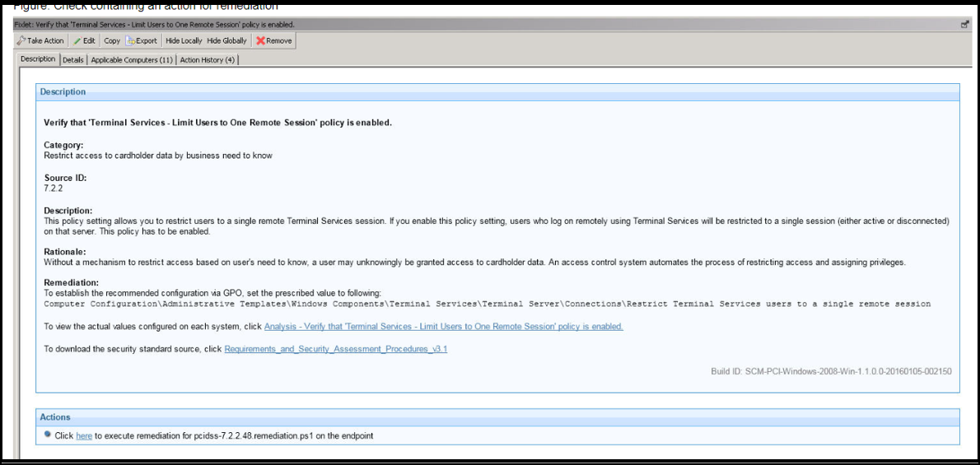980x465 pixels.
Task: Click the Fixlet title bar text
Action: [x=154, y=25]
